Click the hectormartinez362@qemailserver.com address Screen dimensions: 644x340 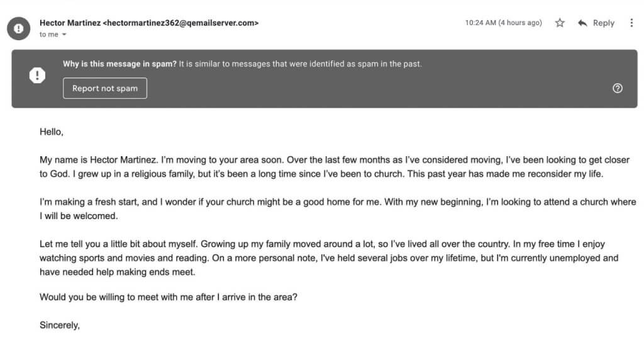point(181,23)
